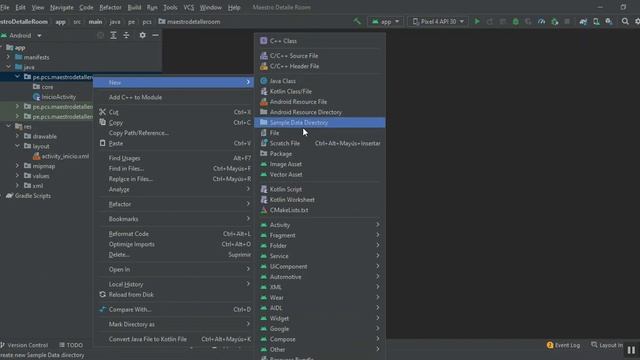640x360 pixels.
Task: Click the Select Opened File target icon
Action: (100, 36)
